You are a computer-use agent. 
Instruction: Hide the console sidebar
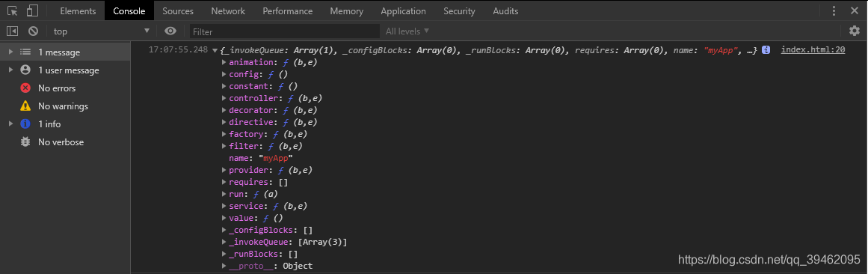(12, 31)
